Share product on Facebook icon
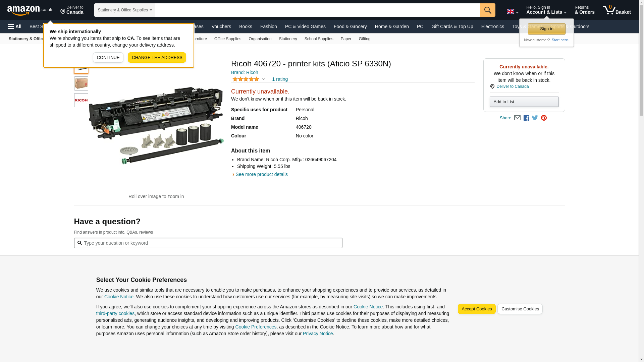This screenshot has width=644, height=362. 526,118
